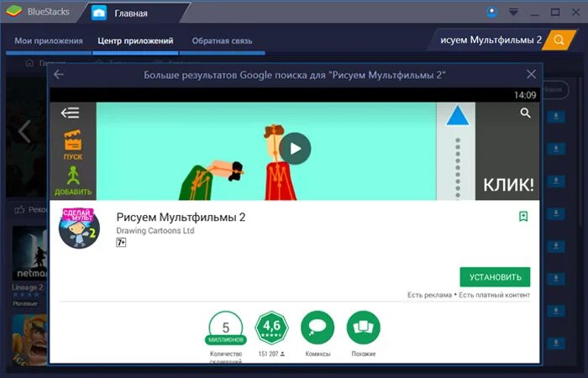Select the Главная window tab

[x=131, y=13]
